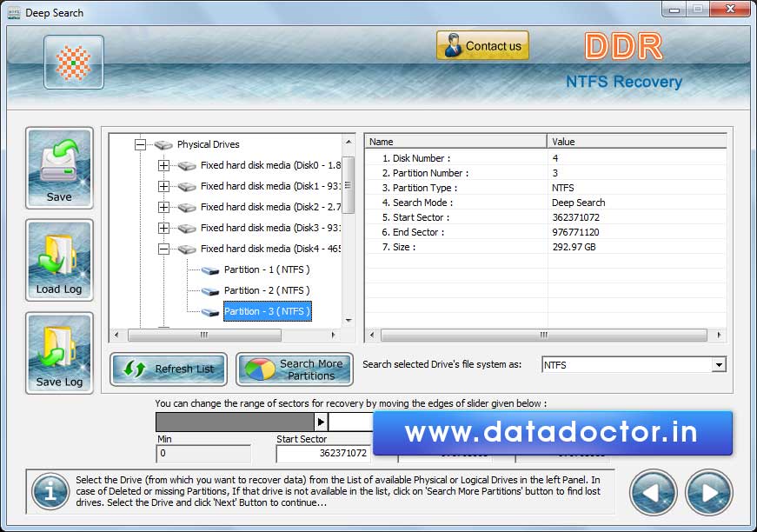Click right arrow of details table scrollbar

tap(720, 335)
